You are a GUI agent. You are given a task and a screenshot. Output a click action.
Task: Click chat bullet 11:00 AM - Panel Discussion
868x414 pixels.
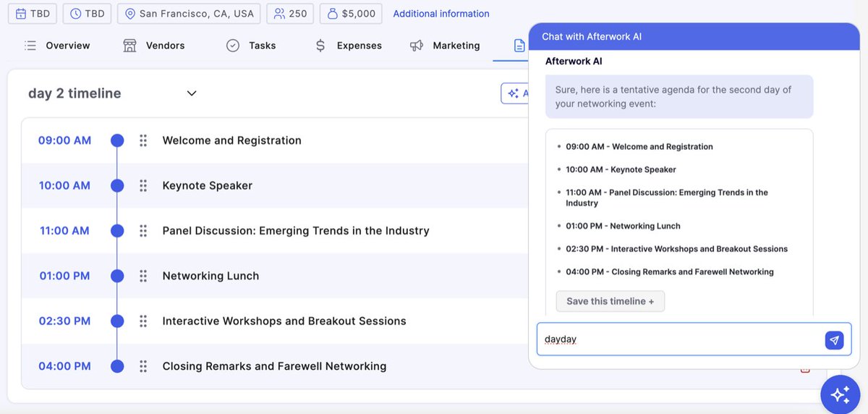[667, 198]
